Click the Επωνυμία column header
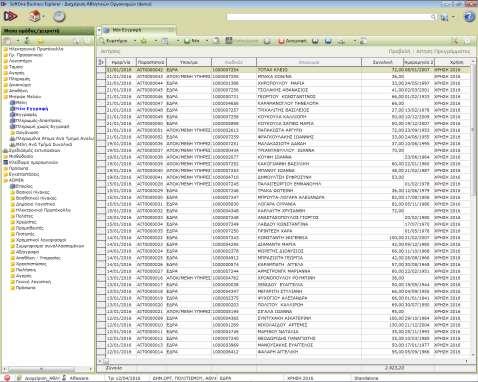Viewport: 478px width, 382px height. pyautogui.click(x=309, y=62)
